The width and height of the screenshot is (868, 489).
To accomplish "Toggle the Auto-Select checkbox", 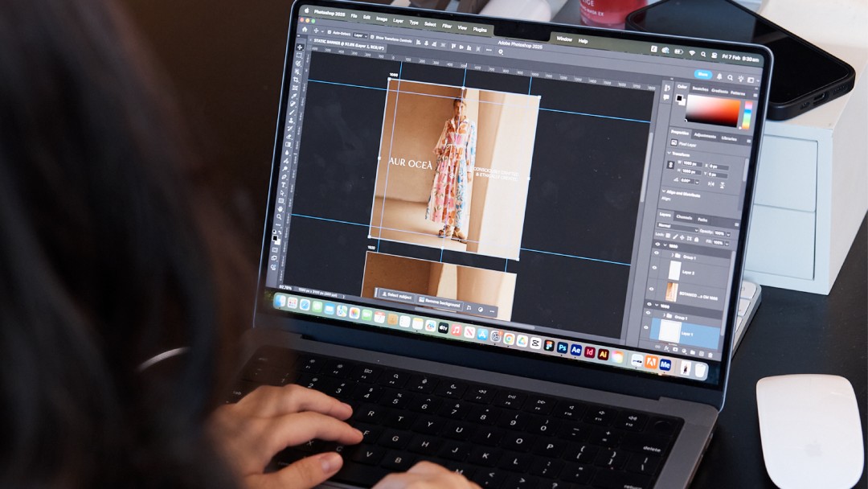I will (330, 32).
